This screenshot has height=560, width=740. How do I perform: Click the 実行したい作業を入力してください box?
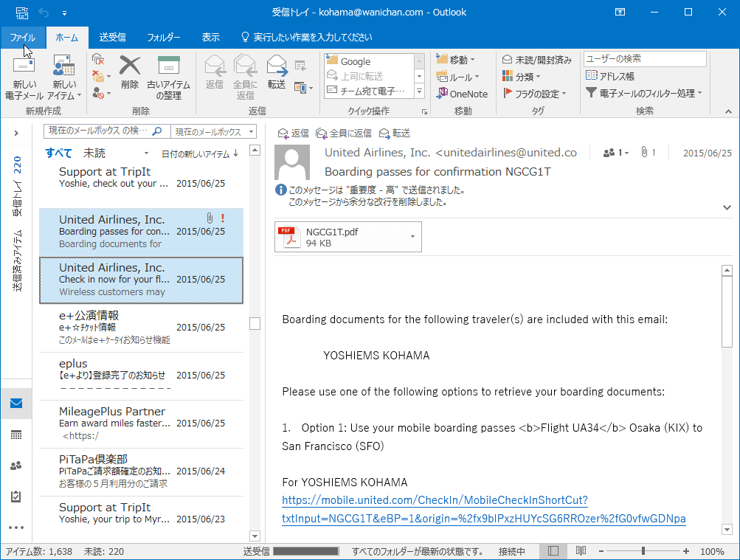point(307,38)
